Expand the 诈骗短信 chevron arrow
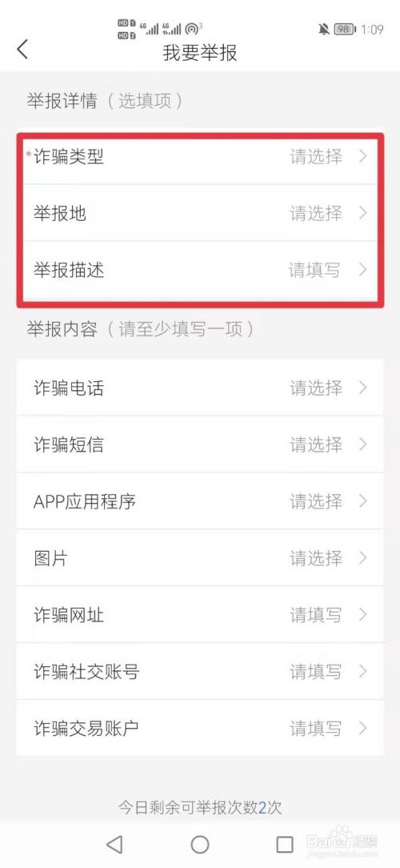Viewport: 400px width, 868px height. click(x=363, y=444)
